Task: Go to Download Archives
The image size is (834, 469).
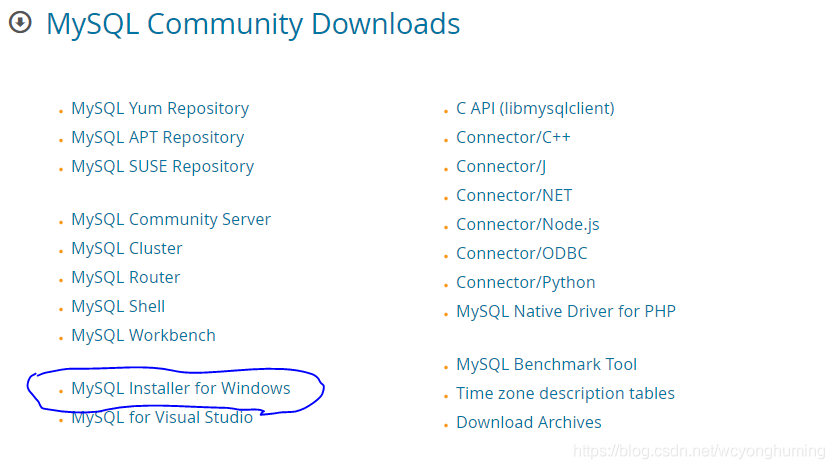Action: point(529,423)
